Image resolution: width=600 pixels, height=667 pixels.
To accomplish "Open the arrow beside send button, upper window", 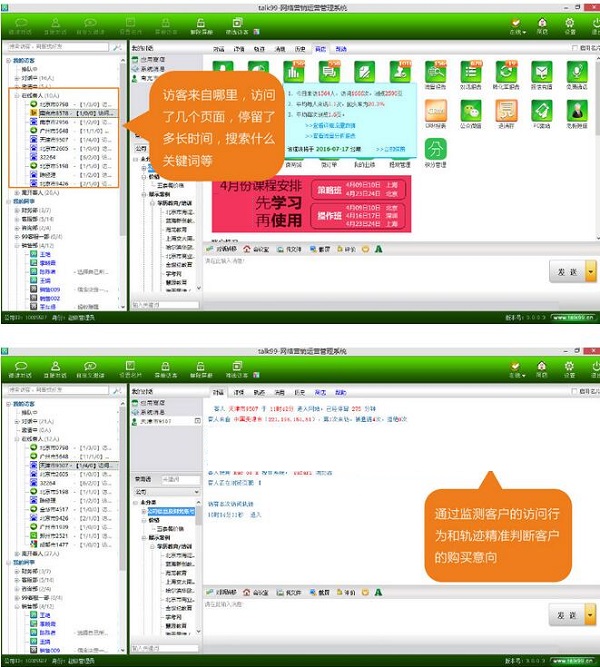I will coord(591,271).
